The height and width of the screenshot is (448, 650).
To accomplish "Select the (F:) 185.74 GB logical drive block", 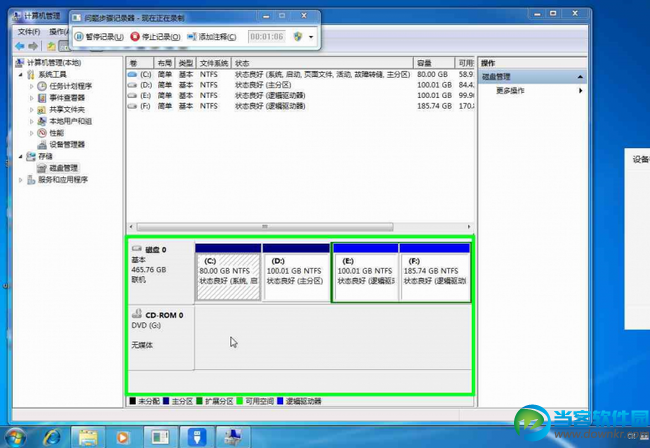I will (434, 272).
